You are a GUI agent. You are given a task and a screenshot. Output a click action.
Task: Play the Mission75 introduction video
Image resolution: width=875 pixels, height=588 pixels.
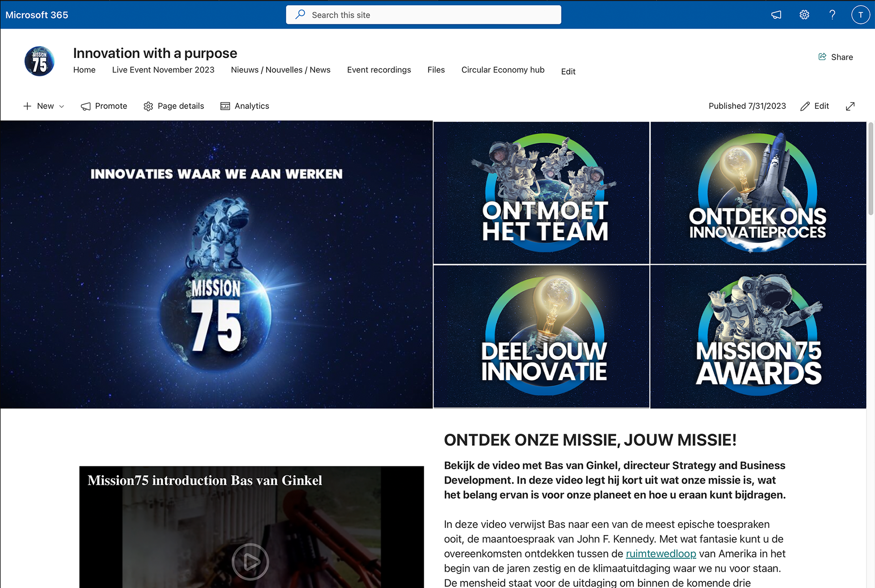coord(250,562)
